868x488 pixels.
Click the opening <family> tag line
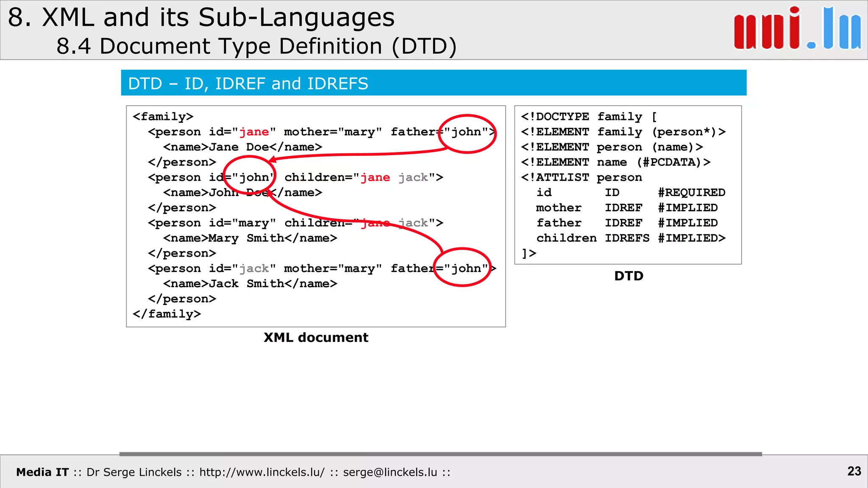163,116
